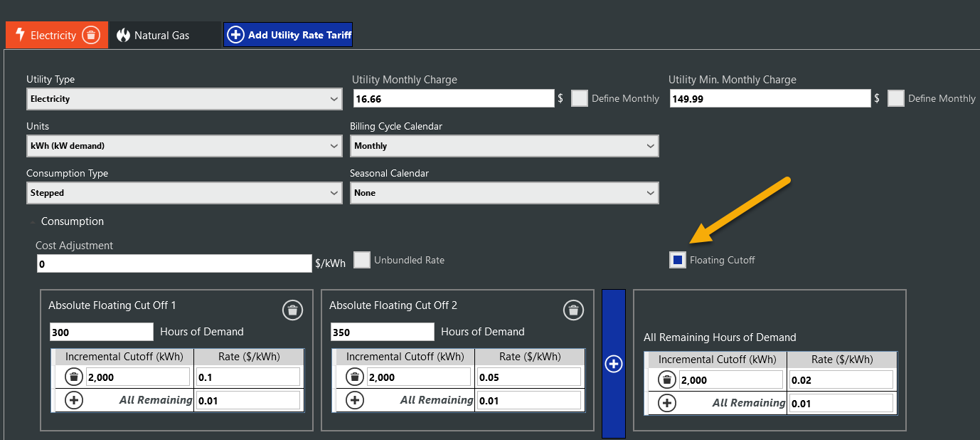Open the Billing Cycle Calendar dropdown
The height and width of the screenshot is (440, 980).
coord(504,146)
